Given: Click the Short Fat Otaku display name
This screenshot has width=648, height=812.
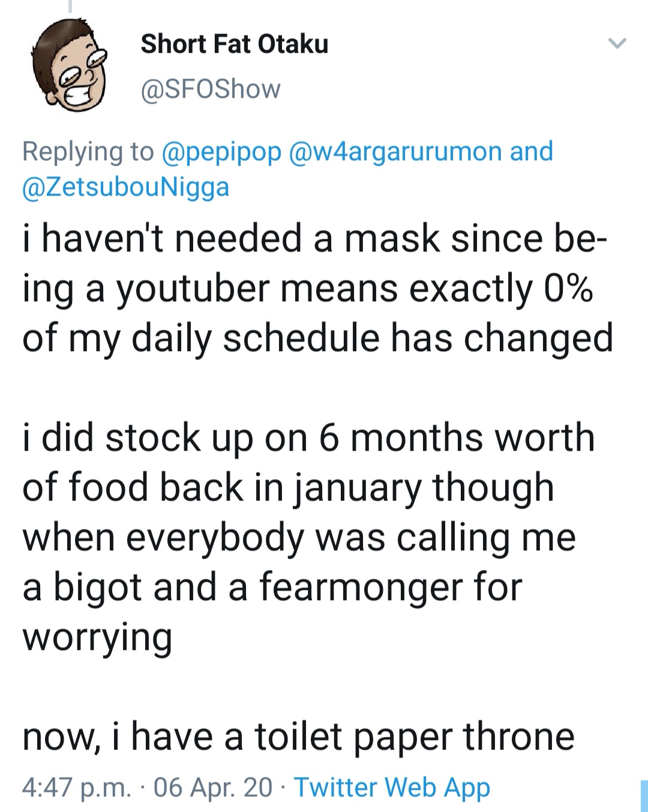Looking at the screenshot, I should 235,44.
